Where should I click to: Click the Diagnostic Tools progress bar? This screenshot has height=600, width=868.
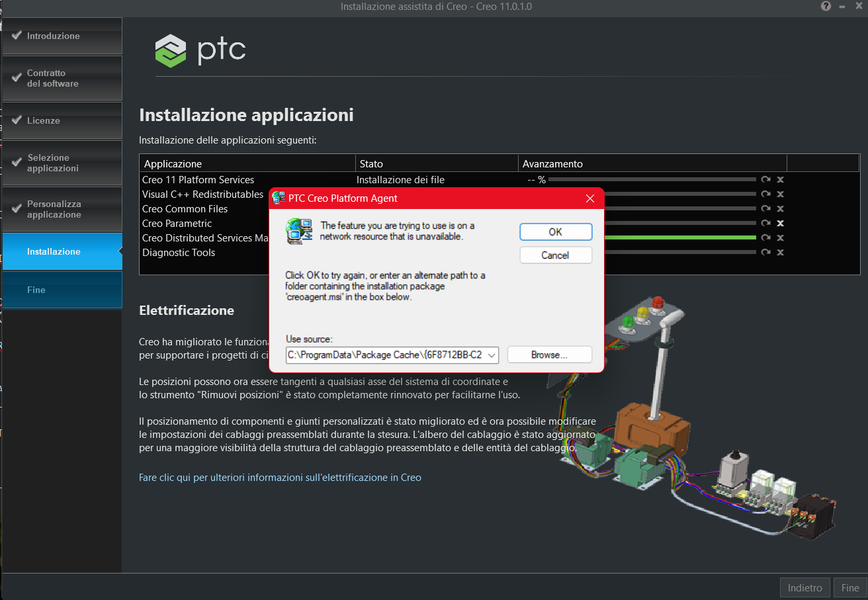(680, 252)
